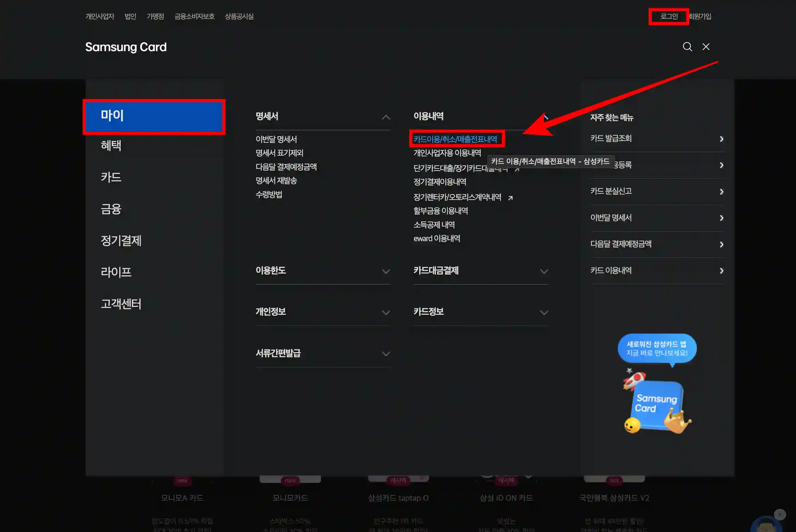Click the chevron beside 카드 분실신고
Screen dimensions: 796x532
721,192
